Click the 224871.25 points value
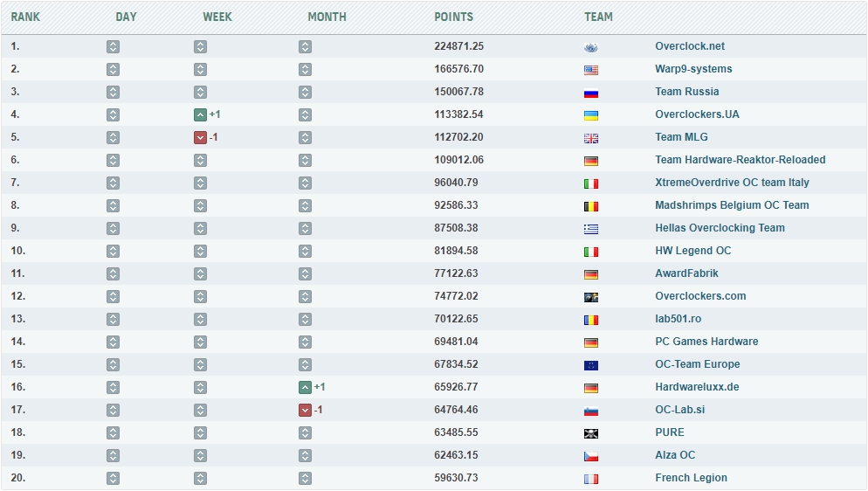Image resolution: width=868 pixels, height=491 pixels. tap(458, 46)
